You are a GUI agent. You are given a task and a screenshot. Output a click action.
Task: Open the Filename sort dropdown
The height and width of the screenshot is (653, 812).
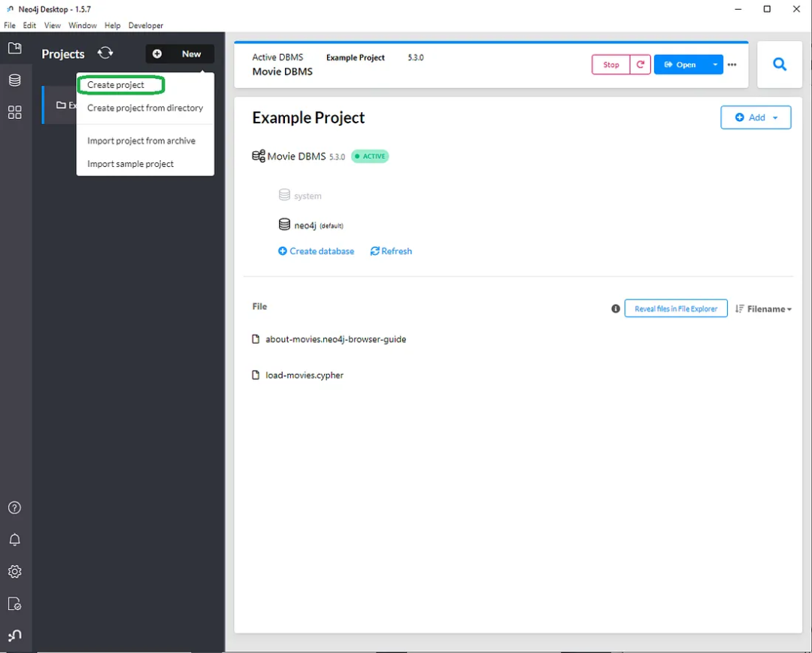click(763, 309)
